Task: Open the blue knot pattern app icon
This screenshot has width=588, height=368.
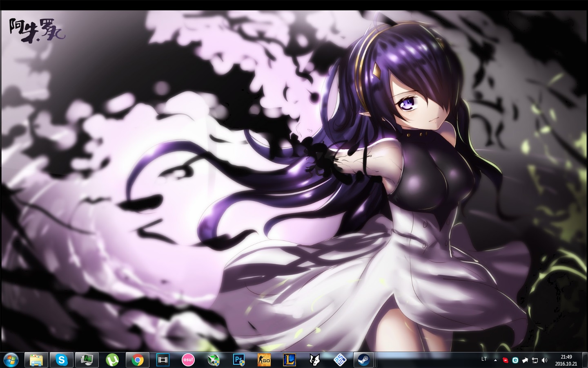Action: [340, 360]
